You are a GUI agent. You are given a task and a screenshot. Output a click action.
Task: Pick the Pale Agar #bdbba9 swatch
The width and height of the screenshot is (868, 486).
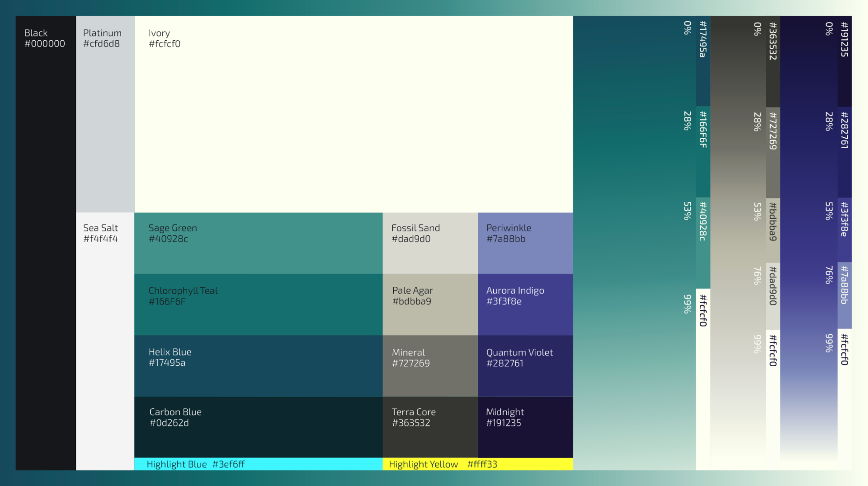[430, 304]
